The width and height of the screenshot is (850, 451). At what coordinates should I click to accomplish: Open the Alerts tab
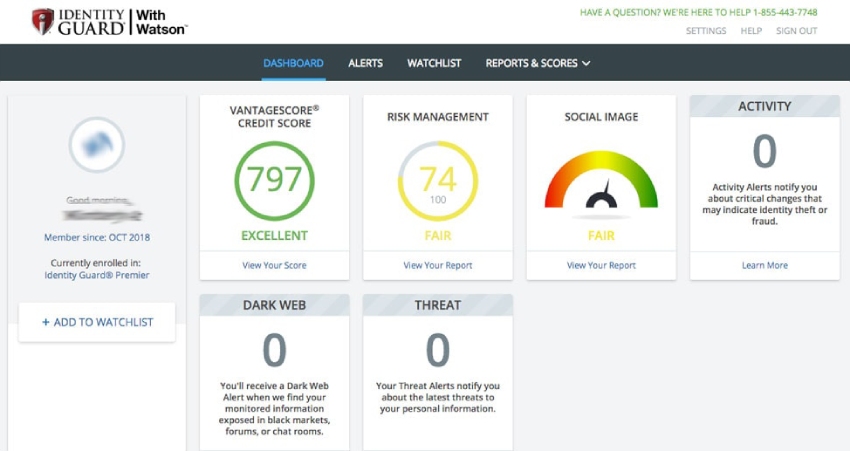click(365, 63)
